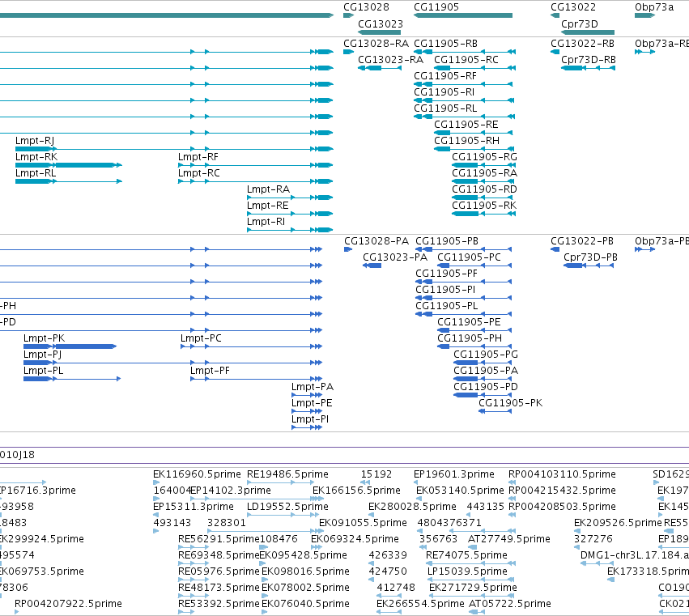Choose the Lmpt-RL transcript label

36,173
